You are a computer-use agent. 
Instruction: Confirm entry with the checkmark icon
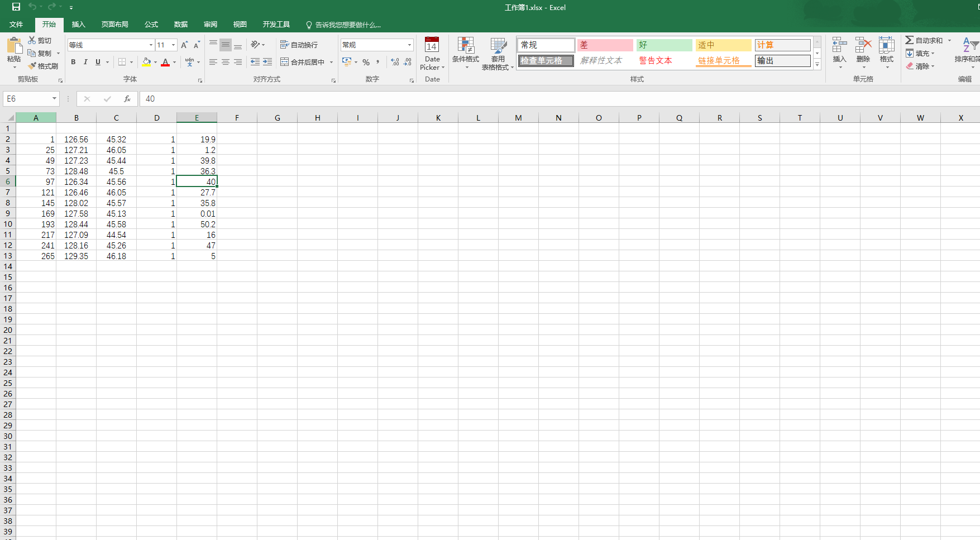coord(107,99)
